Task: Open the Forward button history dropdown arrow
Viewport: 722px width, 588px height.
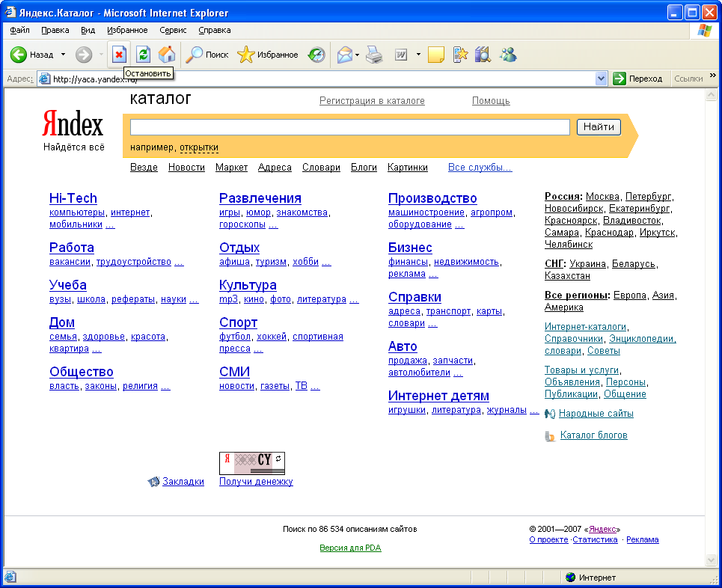Action: [101, 55]
